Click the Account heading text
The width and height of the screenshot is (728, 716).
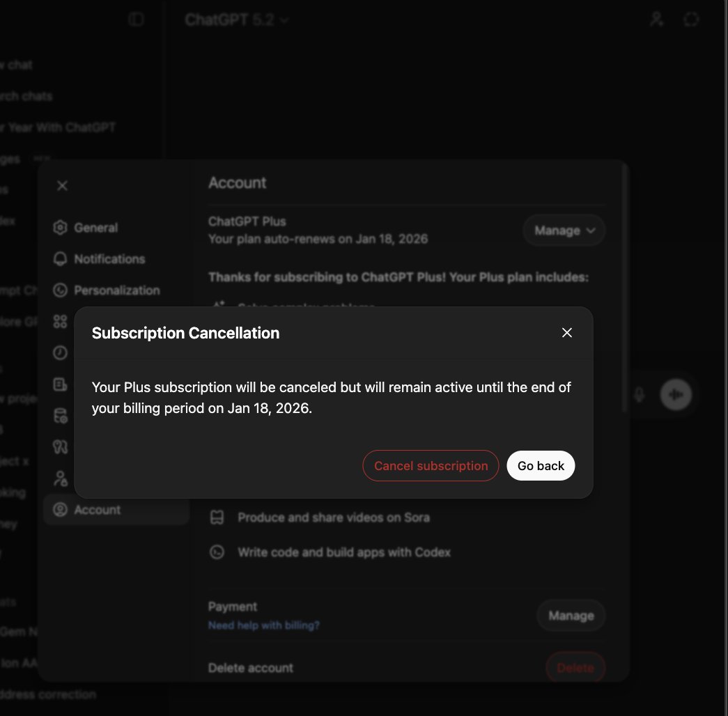coord(238,183)
